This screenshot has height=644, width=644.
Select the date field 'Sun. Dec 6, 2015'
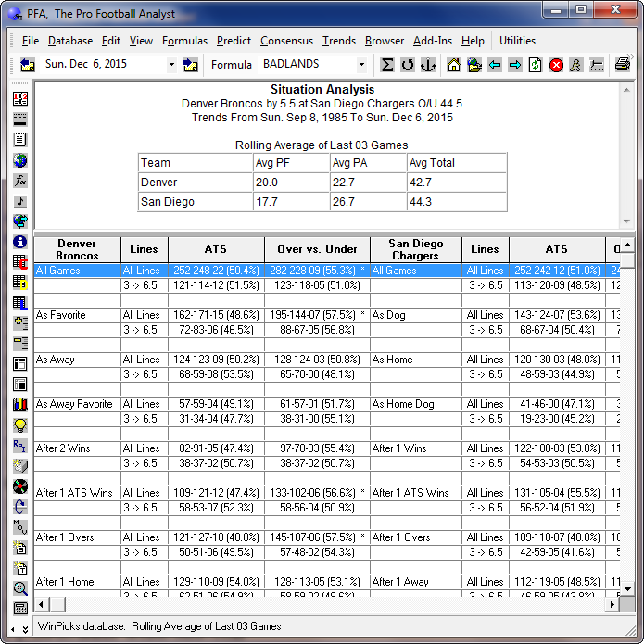pyautogui.click(x=103, y=64)
